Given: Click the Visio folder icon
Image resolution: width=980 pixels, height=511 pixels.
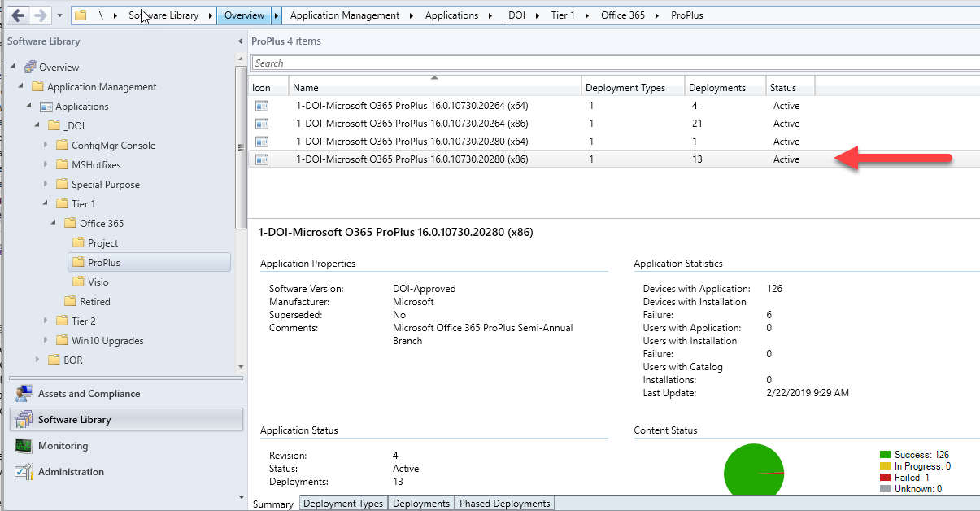Looking at the screenshot, I should [79, 282].
